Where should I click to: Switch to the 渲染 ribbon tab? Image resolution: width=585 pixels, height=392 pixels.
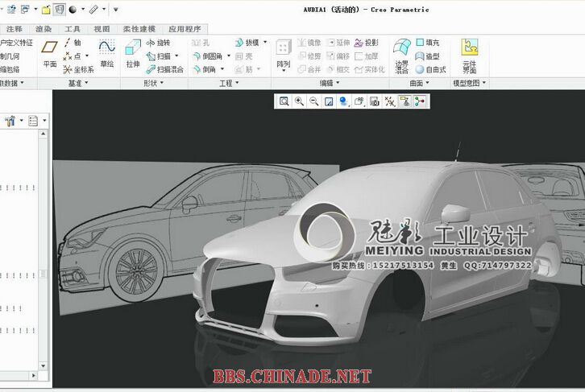[x=44, y=29]
